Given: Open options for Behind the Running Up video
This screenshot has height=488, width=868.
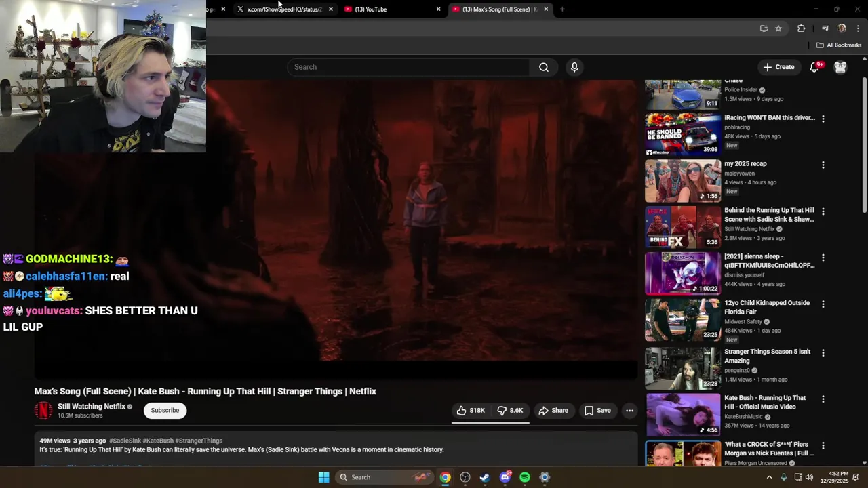Looking at the screenshot, I should coord(823,211).
